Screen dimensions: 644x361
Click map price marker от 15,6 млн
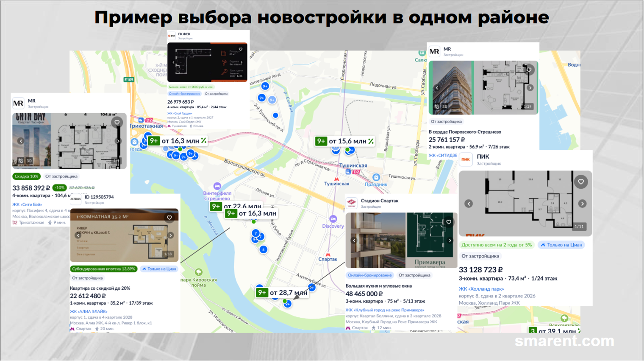345,141
